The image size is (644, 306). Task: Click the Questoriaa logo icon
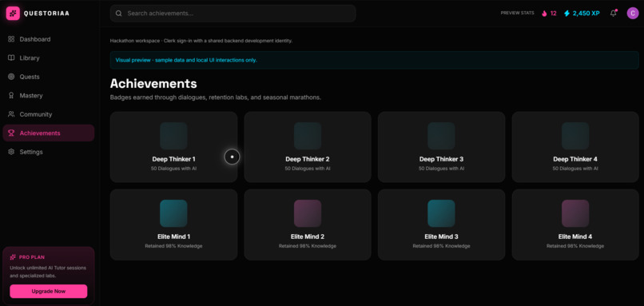click(13, 13)
